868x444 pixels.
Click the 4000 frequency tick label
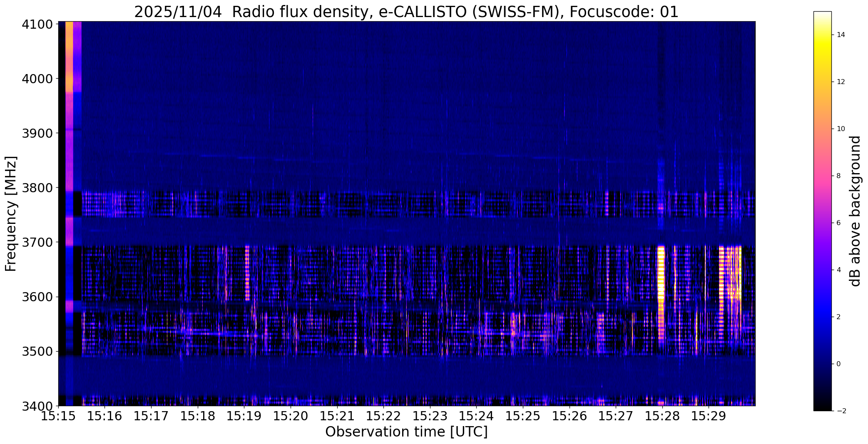(37, 79)
